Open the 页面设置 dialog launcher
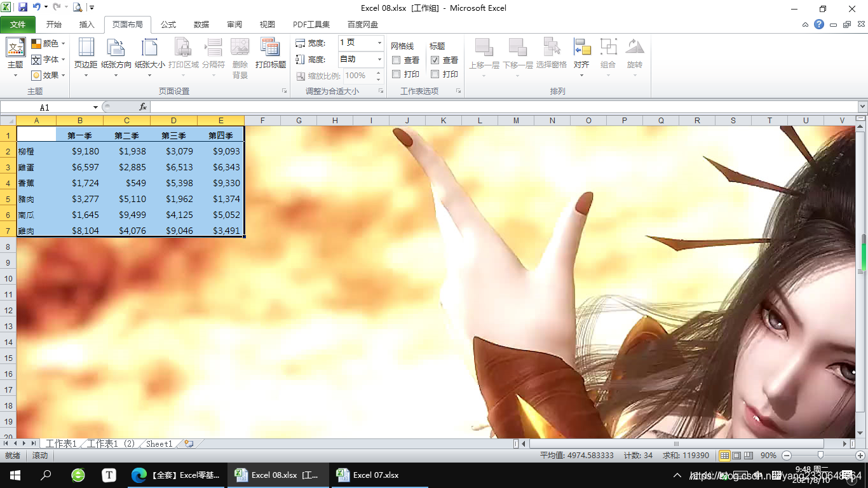This screenshot has width=868, height=488. (x=284, y=91)
